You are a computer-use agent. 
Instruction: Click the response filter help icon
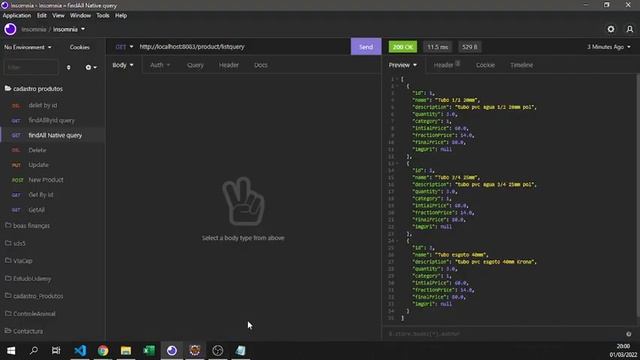click(629, 334)
